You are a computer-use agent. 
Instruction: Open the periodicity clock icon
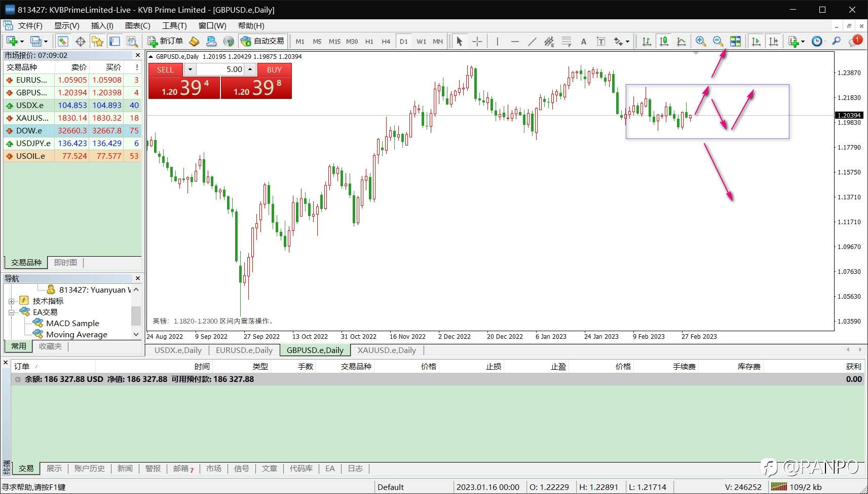817,41
